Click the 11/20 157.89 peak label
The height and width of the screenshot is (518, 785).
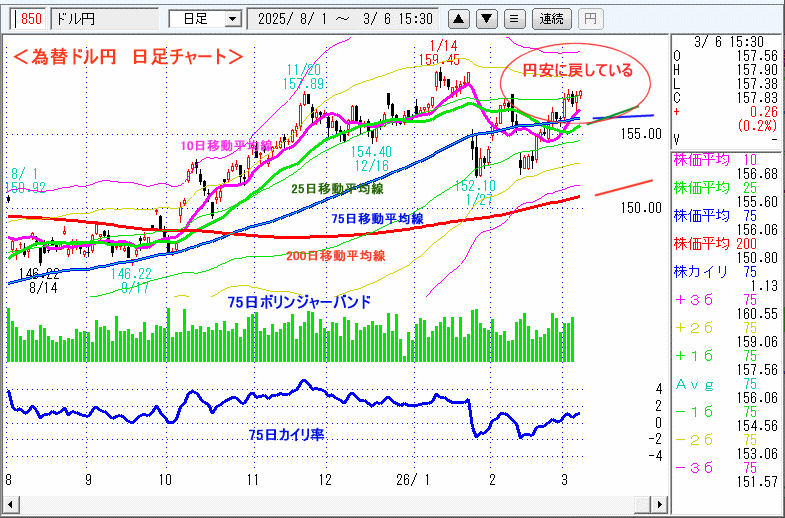304,77
